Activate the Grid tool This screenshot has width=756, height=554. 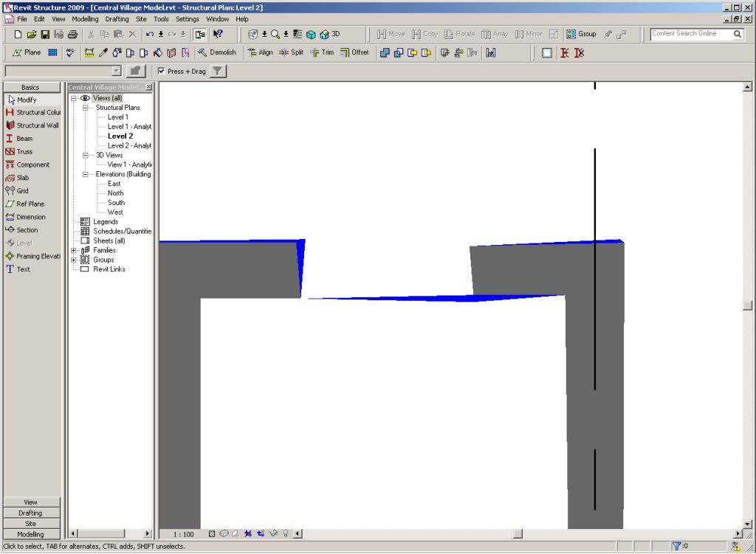coord(22,191)
